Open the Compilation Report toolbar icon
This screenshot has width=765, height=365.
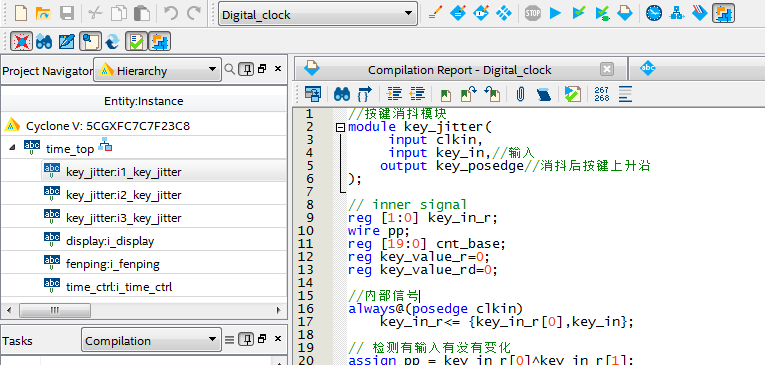point(625,13)
